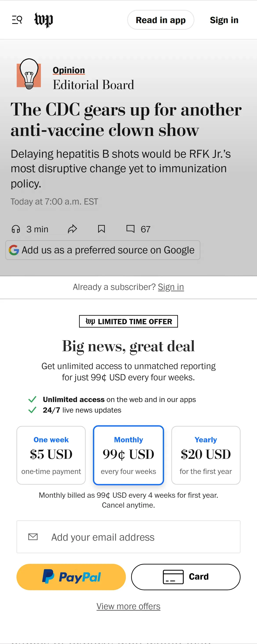257x644 pixels.
Task: Pay with the PayPal button
Action: pyautogui.click(x=71, y=577)
